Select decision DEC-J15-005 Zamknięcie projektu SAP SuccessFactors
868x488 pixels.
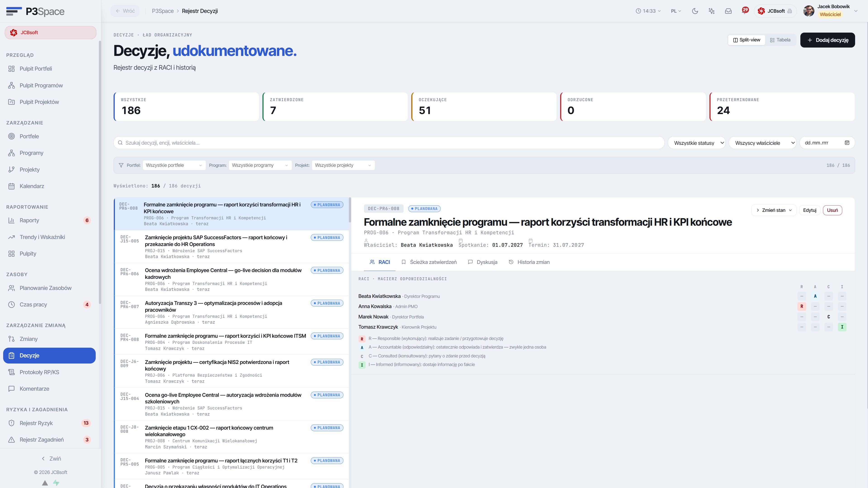tap(232, 247)
